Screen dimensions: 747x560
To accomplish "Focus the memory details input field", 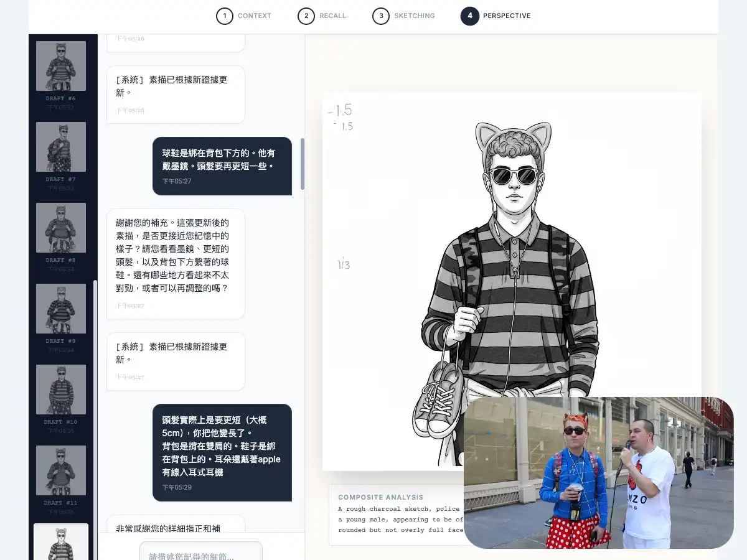I will coord(201,551).
